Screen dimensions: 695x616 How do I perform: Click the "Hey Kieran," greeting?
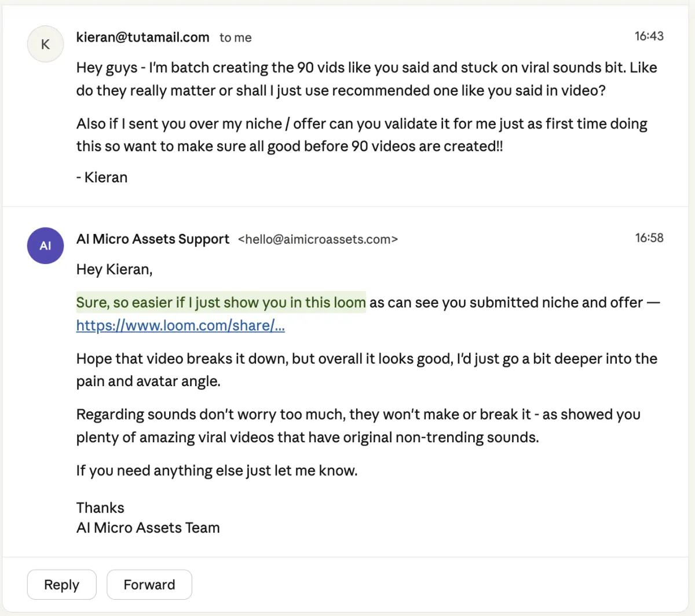pyautogui.click(x=114, y=269)
